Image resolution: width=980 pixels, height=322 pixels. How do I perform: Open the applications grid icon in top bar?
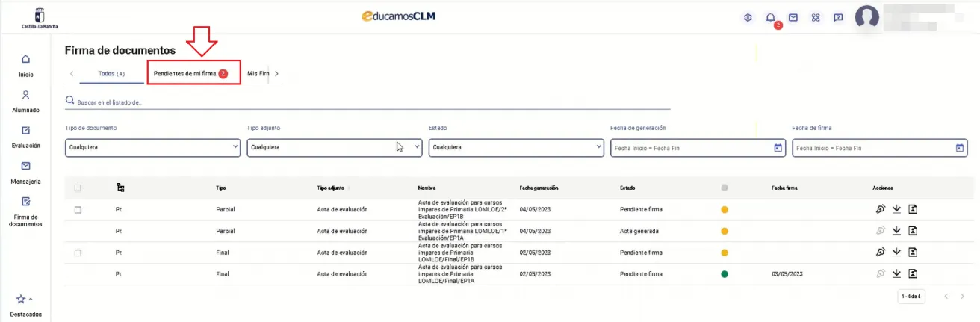coord(816,17)
